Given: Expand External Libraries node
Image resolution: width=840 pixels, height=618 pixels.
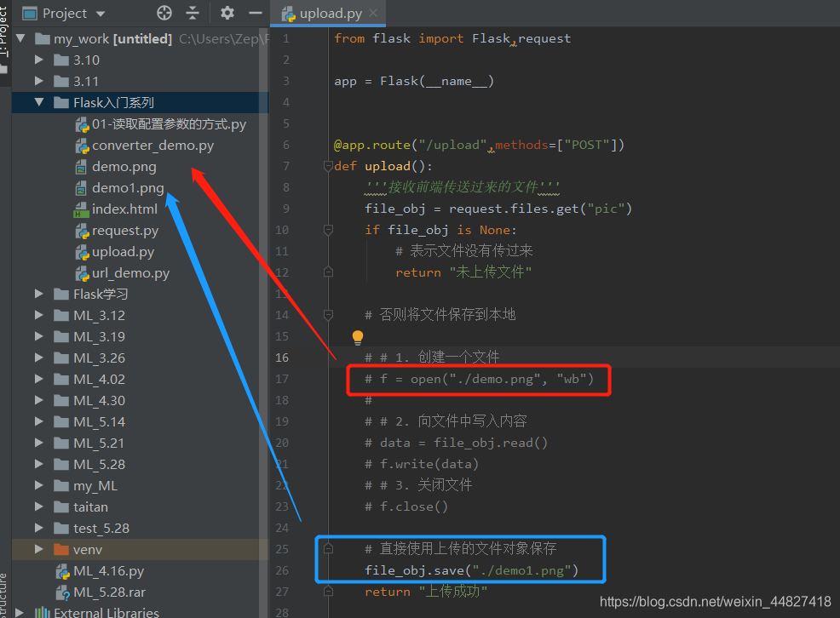Looking at the screenshot, I should [20, 613].
